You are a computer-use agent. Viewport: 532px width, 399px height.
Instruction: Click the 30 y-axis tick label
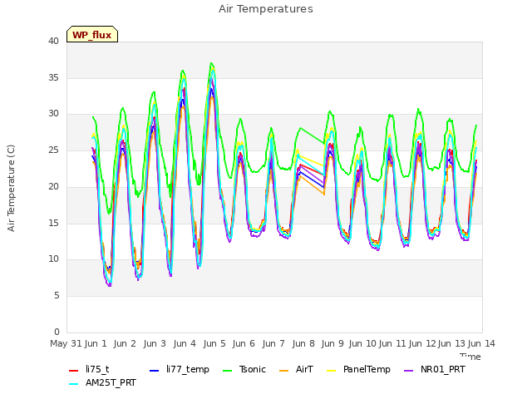point(53,114)
